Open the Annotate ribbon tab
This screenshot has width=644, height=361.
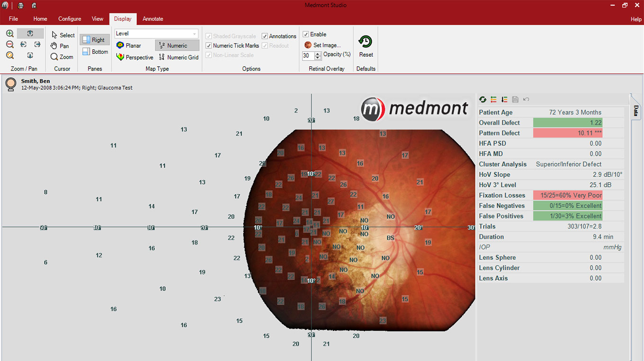point(152,19)
